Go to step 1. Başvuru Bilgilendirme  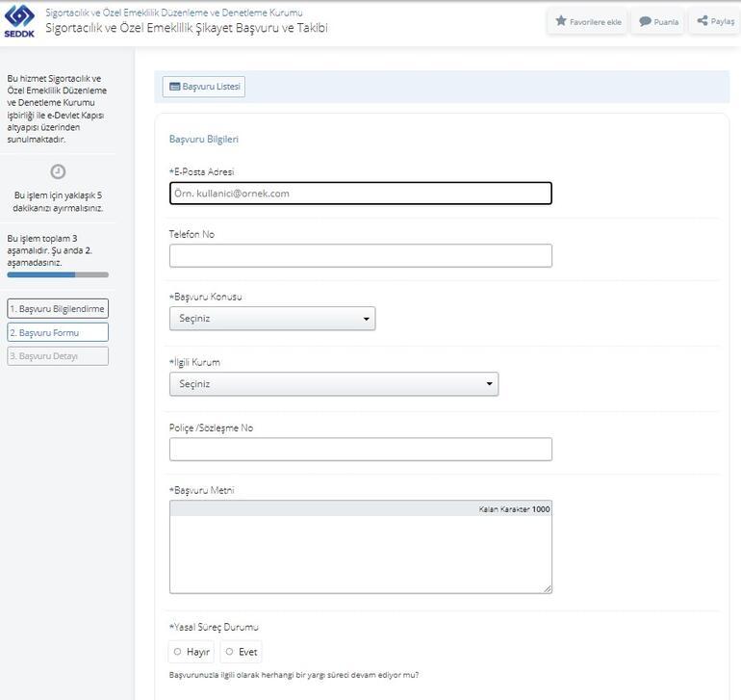pyautogui.click(x=58, y=308)
